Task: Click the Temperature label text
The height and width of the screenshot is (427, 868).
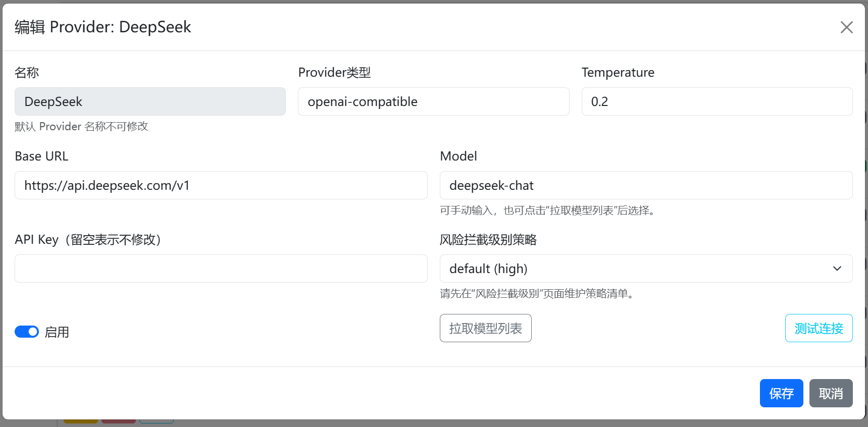Action: tap(618, 73)
